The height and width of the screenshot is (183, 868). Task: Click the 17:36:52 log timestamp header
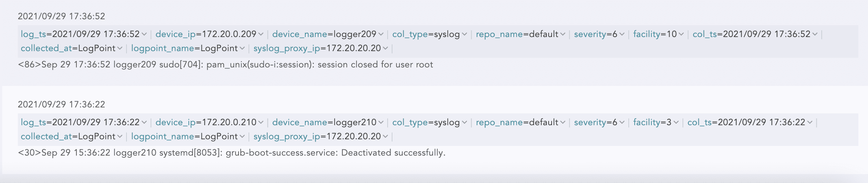[62, 16]
